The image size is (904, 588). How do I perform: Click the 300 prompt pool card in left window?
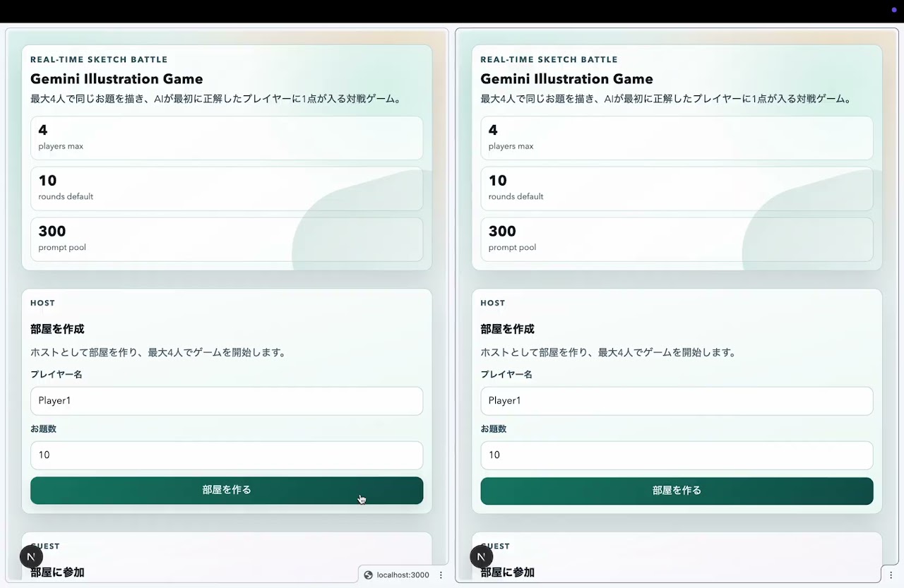click(x=227, y=239)
